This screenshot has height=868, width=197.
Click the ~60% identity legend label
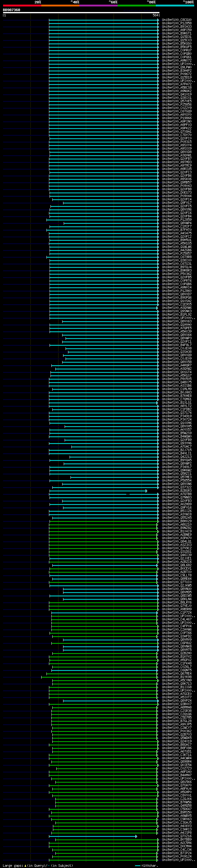(113, 2)
